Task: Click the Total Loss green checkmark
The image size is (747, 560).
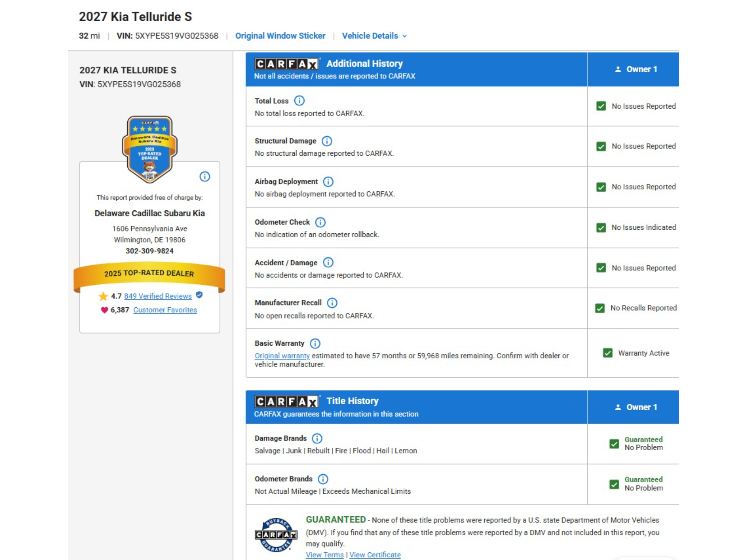Action: point(601,106)
